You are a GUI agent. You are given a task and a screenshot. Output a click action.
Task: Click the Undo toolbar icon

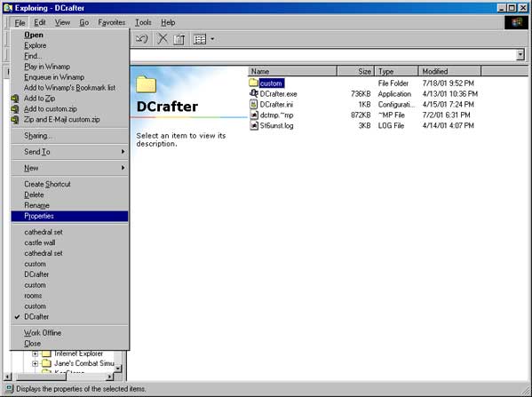click(x=141, y=39)
